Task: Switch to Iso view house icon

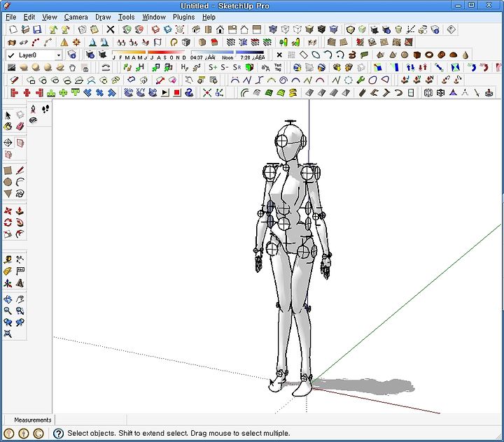Action: (x=196, y=29)
